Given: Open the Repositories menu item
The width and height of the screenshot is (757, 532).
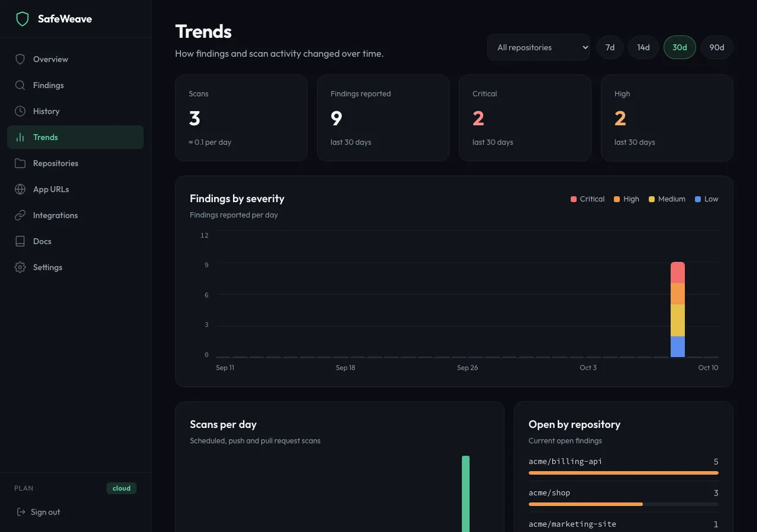Looking at the screenshot, I should [75, 163].
